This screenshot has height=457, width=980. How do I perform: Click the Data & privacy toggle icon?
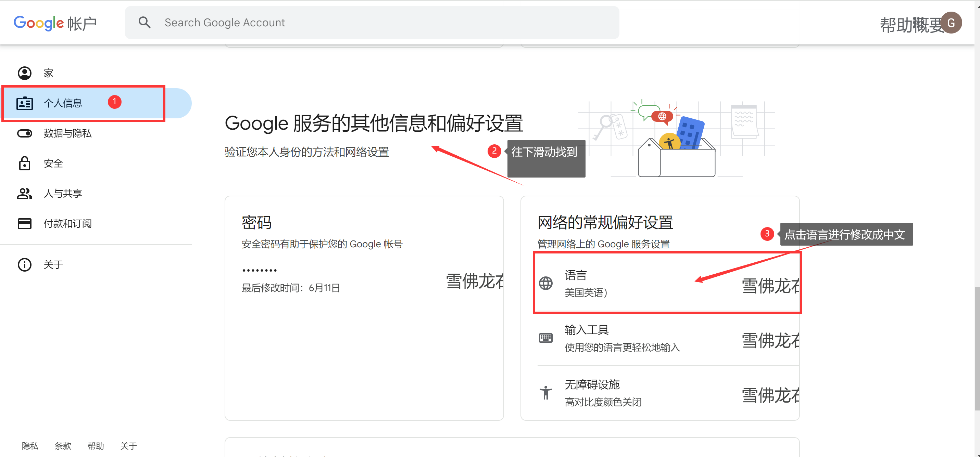pos(25,133)
